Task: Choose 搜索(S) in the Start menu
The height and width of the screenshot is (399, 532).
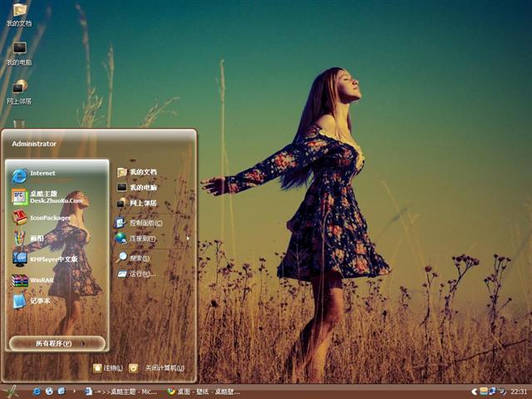Action: pos(139,258)
